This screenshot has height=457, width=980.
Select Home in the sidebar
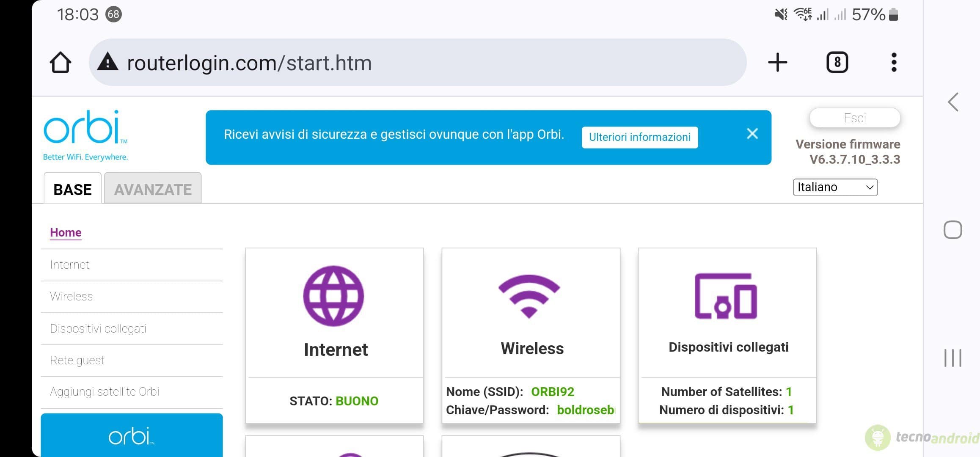(66, 232)
